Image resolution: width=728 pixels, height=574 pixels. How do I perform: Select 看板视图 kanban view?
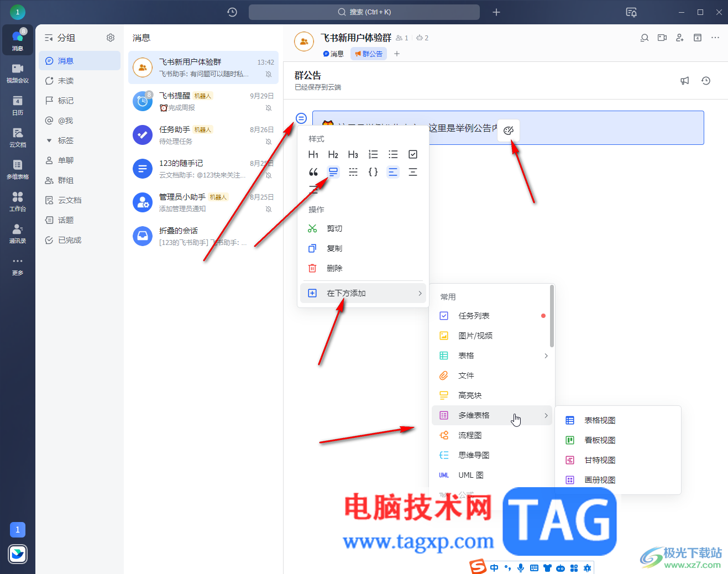[x=618, y=440]
